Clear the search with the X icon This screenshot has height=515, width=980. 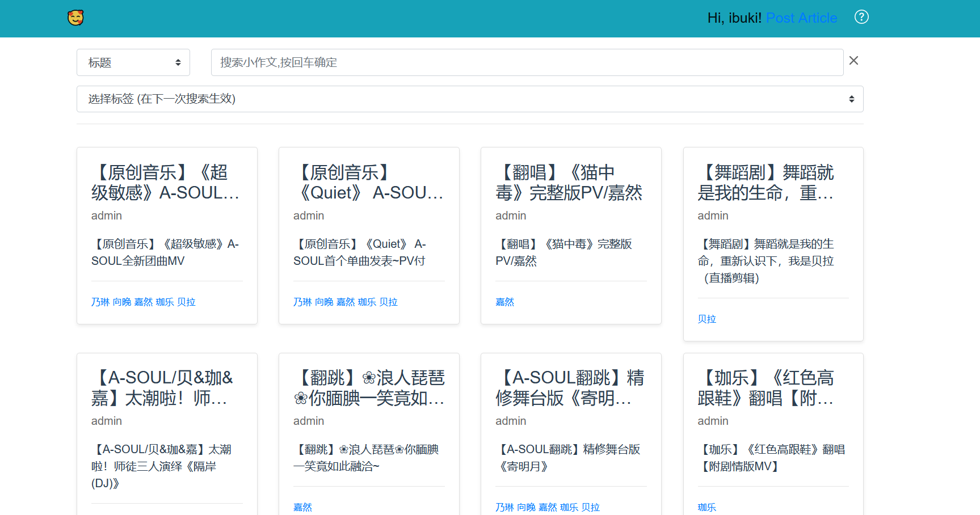pos(853,61)
